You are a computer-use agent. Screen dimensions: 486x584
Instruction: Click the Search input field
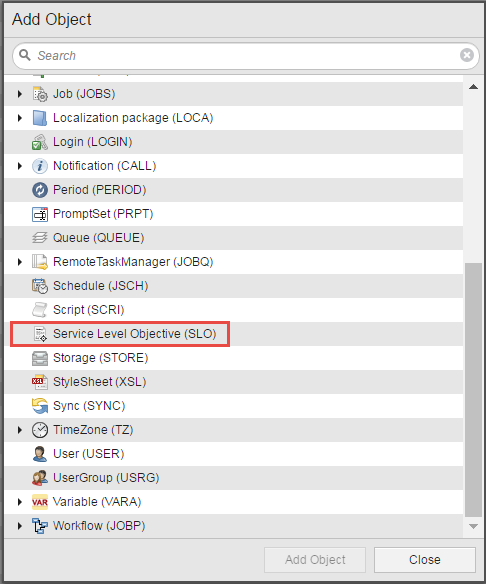click(246, 55)
